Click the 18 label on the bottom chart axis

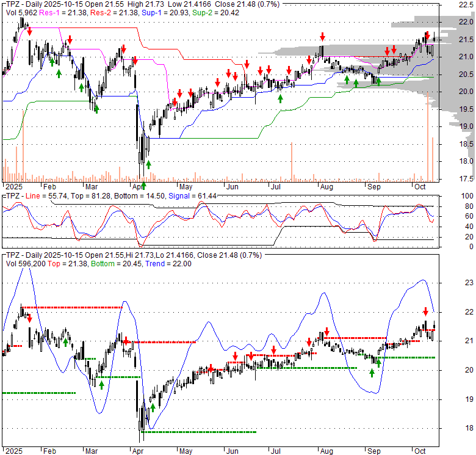tap(469, 428)
